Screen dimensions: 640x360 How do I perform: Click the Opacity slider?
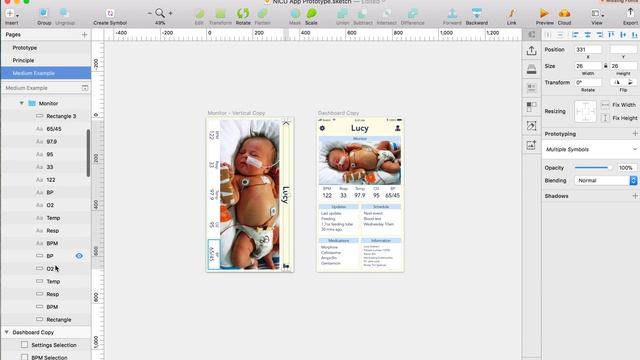point(593,168)
